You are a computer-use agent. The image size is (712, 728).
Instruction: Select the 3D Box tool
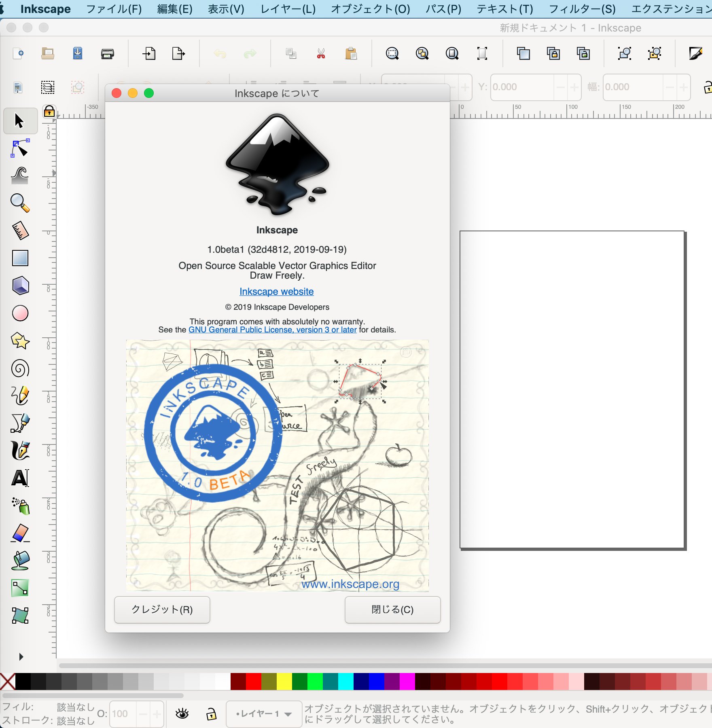coord(20,286)
